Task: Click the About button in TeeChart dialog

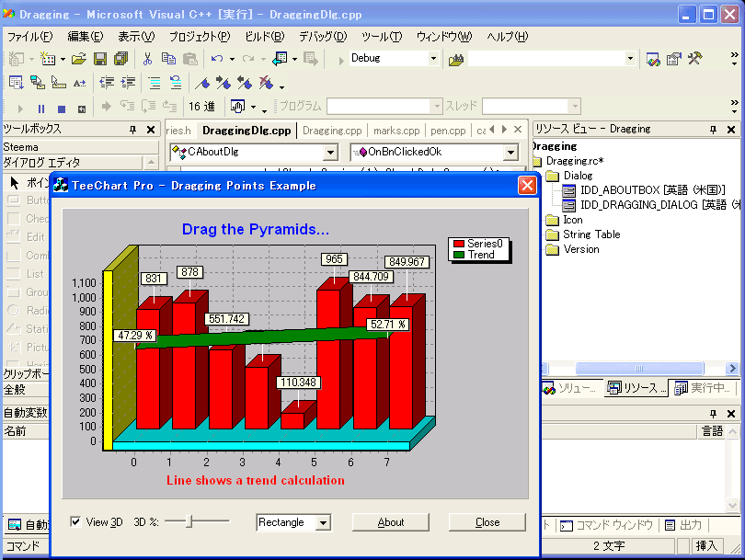Action: [391, 522]
